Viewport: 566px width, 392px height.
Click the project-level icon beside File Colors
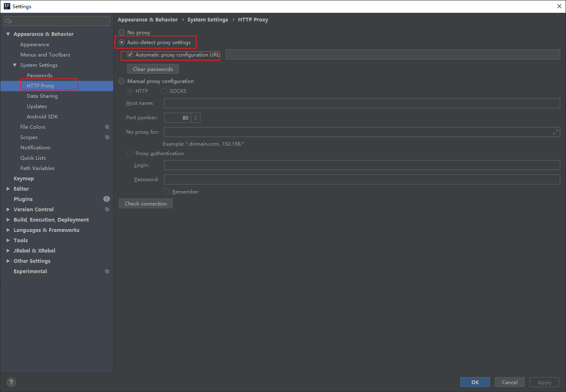pos(107,127)
